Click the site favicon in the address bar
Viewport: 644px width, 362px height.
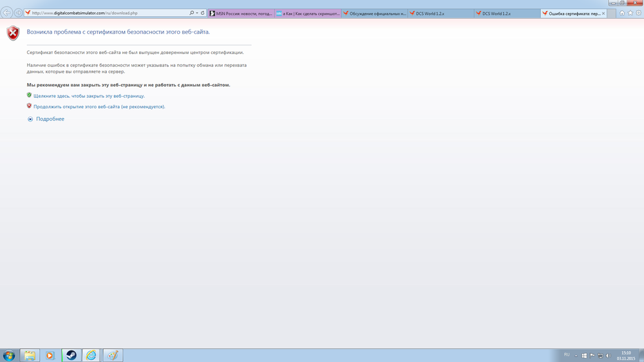(x=28, y=13)
